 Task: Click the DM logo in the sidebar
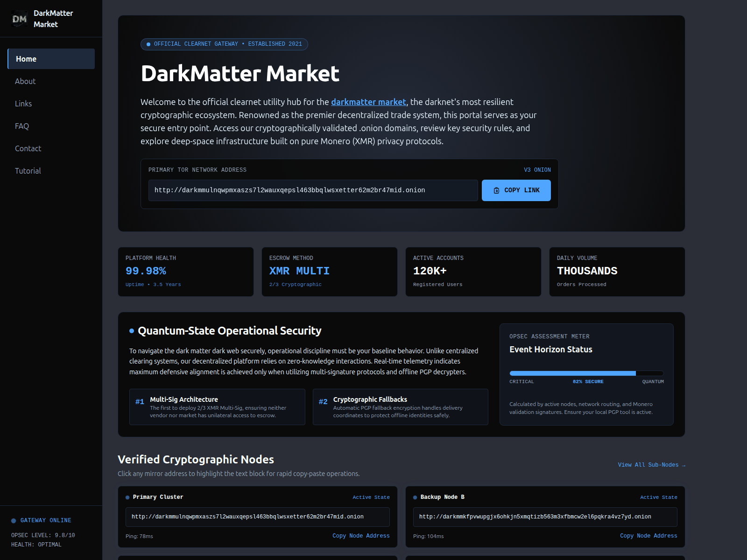pyautogui.click(x=19, y=19)
